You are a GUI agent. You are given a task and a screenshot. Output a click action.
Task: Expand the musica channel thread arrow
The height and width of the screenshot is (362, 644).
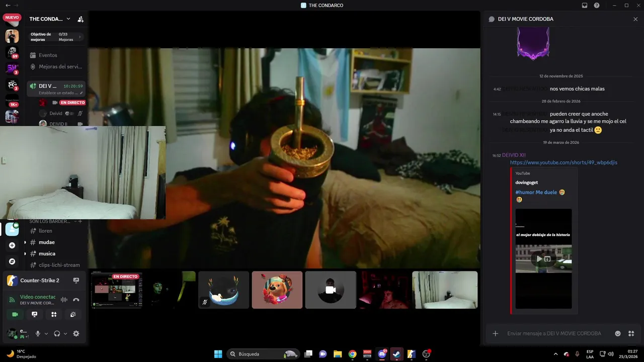25,254
